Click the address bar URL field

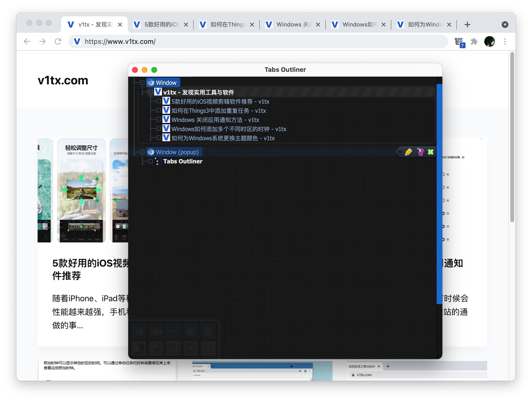pos(241,42)
